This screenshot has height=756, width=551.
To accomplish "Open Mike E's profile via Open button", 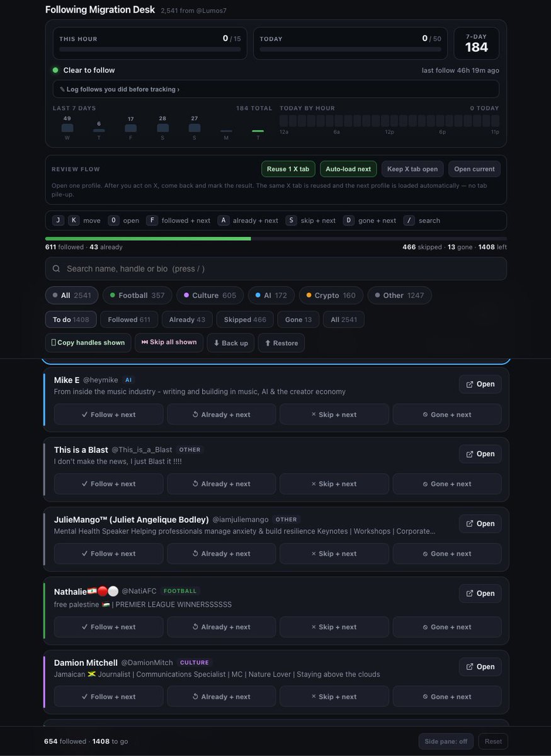I will coord(480,384).
